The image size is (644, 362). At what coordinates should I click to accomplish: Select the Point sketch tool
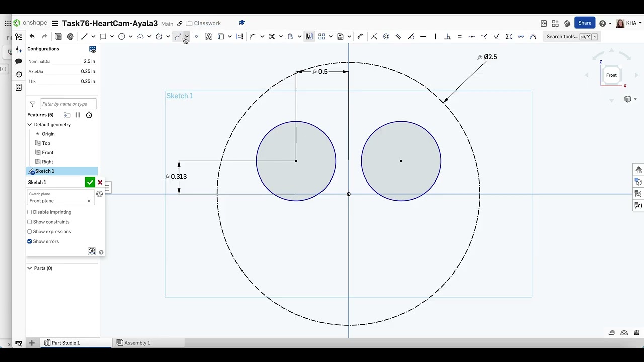(196, 36)
